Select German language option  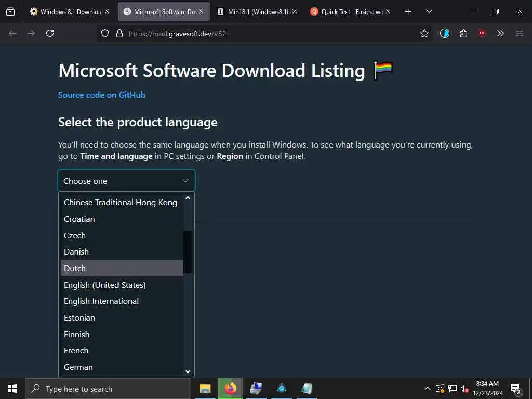click(x=122, y=367)
